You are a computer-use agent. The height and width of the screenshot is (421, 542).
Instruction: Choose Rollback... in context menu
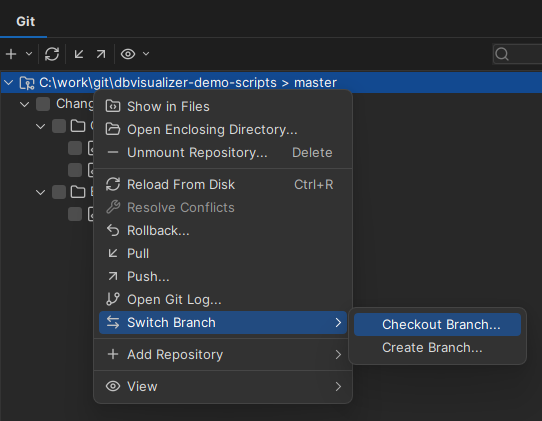(x=223, y=231)
